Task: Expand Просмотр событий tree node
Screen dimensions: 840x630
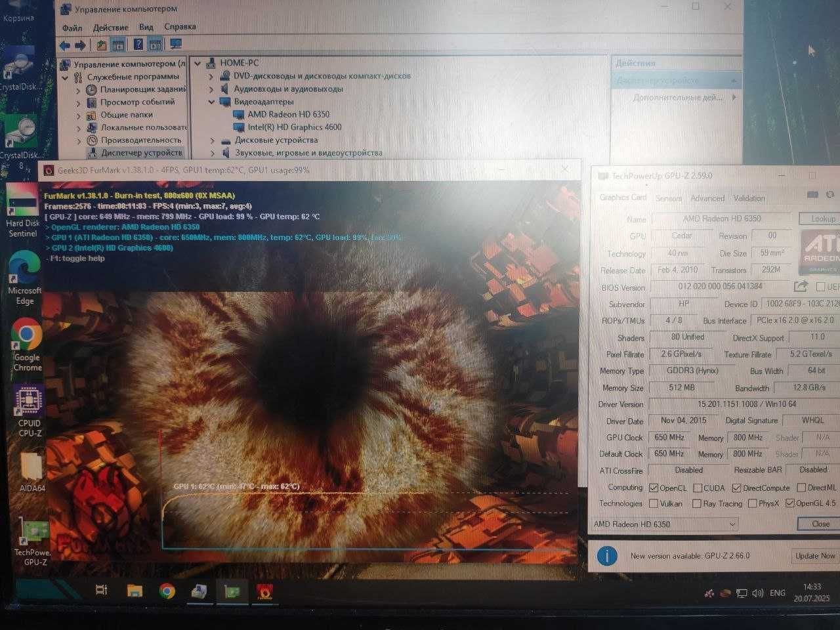Action: coord(78,102)
